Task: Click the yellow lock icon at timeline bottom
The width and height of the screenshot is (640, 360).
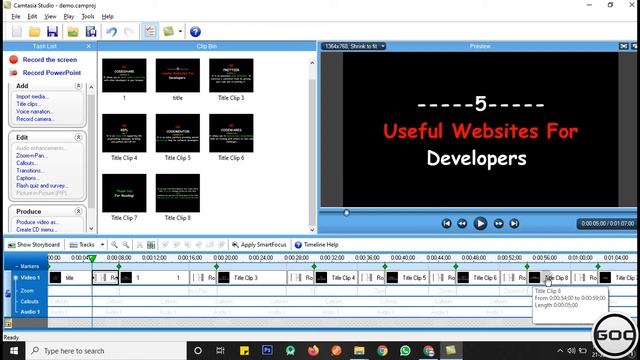Action: (x=8, y=323)
